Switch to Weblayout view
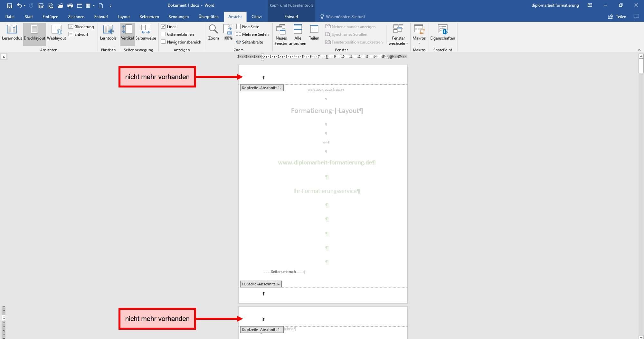Image resolution: width=644 pixels, height=339 pixels. point(56,33)
